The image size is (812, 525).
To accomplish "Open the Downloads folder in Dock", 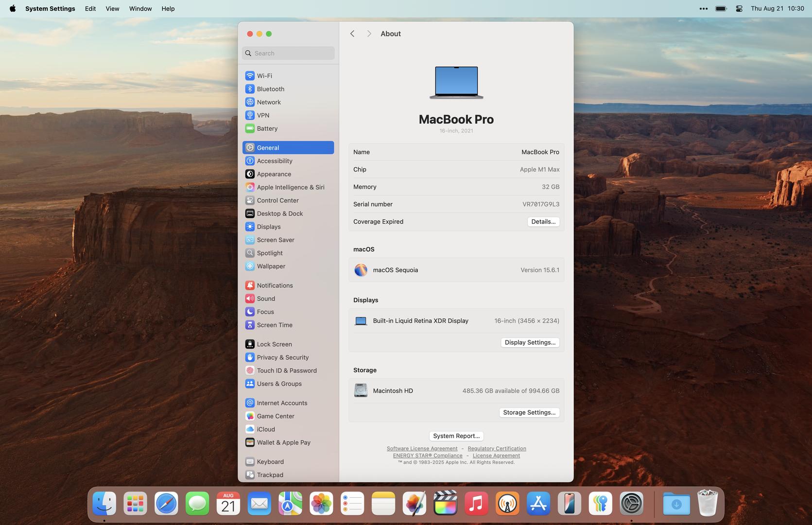I will (x=676, y=504).
